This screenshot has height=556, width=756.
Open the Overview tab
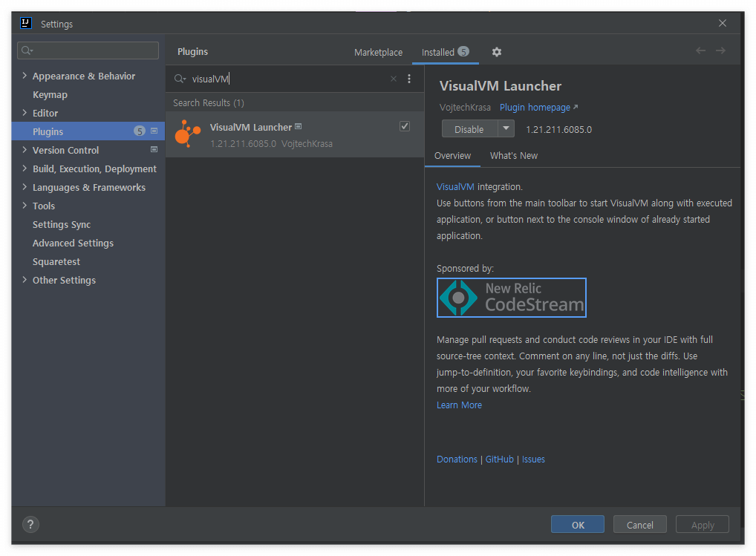[452, 156]
